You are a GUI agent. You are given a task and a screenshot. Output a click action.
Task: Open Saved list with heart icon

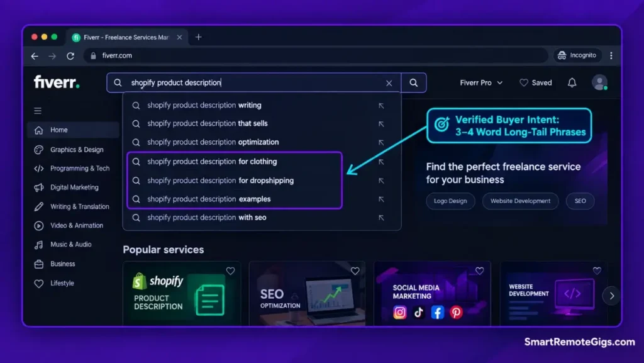(536, 82)
